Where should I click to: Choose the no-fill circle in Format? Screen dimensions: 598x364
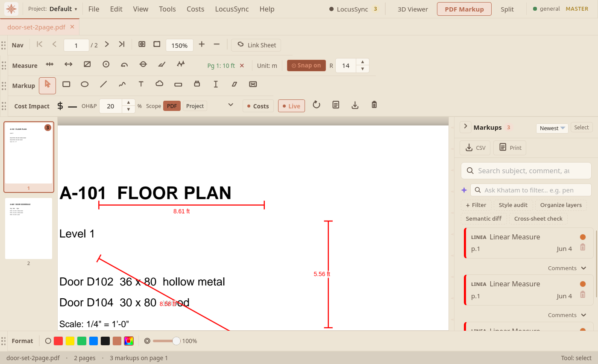[48, 341]
